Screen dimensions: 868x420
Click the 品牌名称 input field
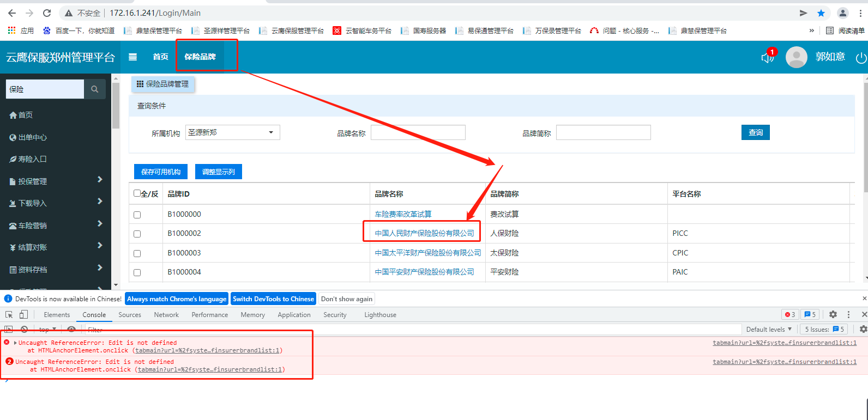[x=418, y=132]
